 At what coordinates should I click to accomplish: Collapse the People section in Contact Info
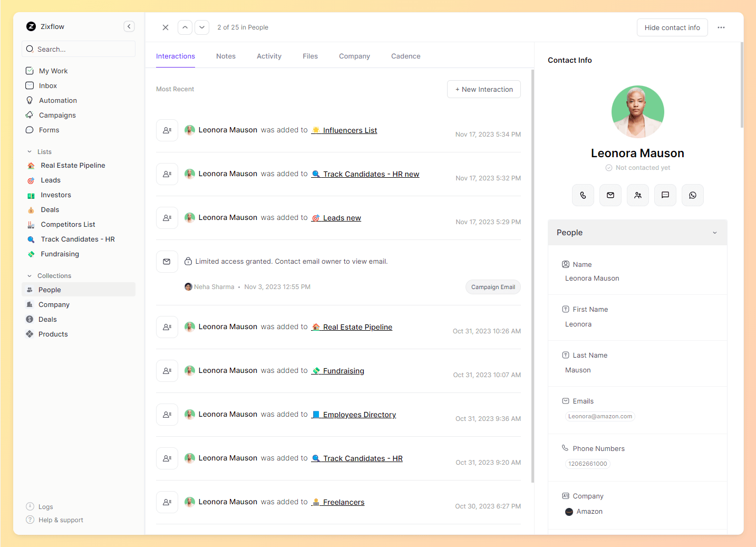(x=714, y=233)
